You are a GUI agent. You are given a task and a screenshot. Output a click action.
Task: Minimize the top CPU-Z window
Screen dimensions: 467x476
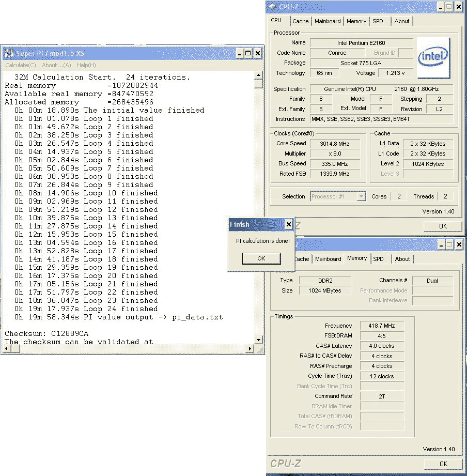tap(441, 7)
